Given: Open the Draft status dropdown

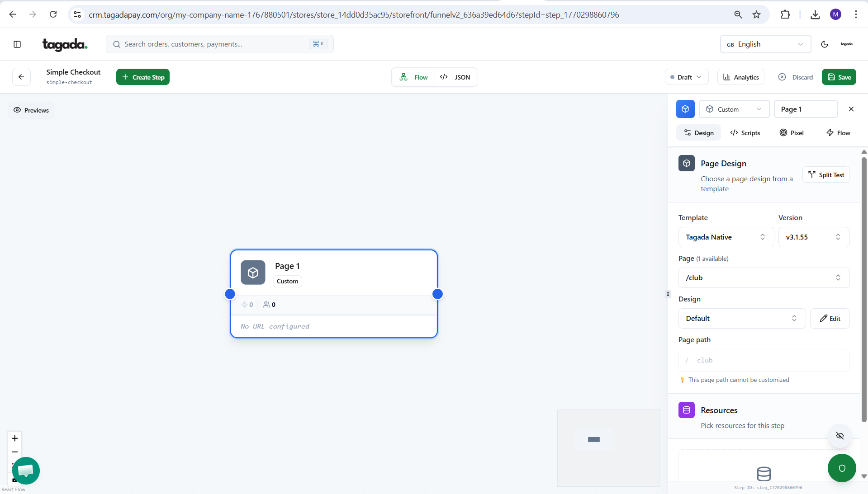Looking at the screenshot, I should (686, 77).
